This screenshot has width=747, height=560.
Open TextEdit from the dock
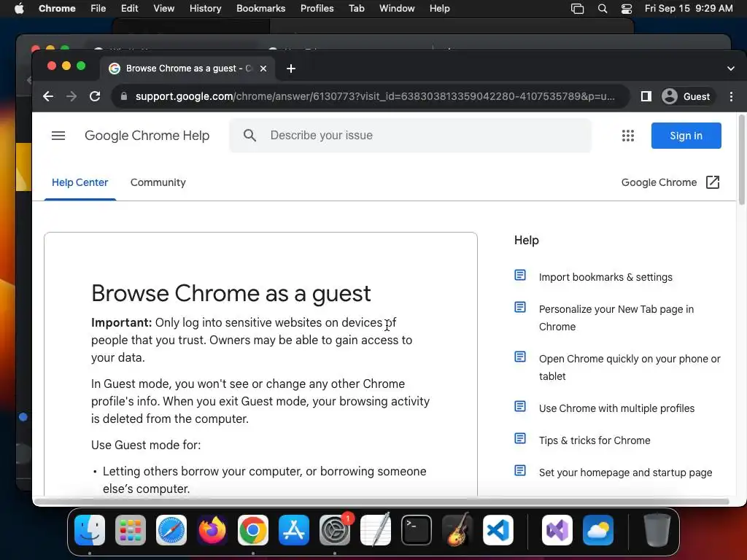(x=376, y=530)
